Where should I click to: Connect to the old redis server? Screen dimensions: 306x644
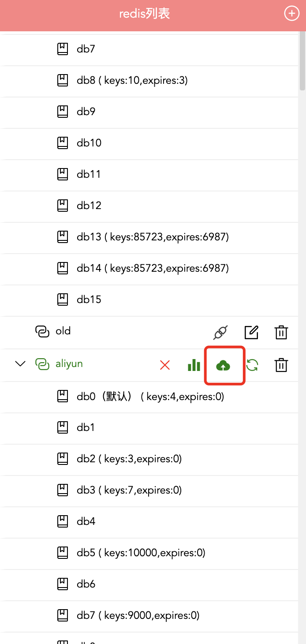220,332
